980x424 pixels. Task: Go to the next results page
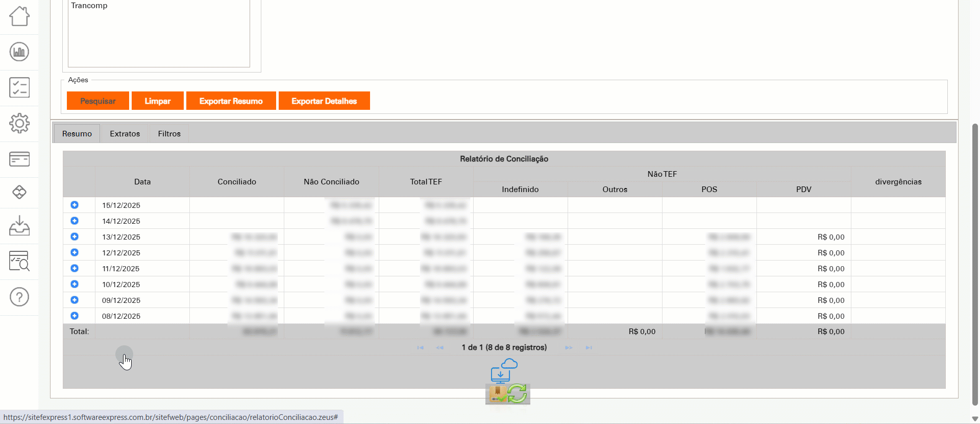click(x=569, y=347)
